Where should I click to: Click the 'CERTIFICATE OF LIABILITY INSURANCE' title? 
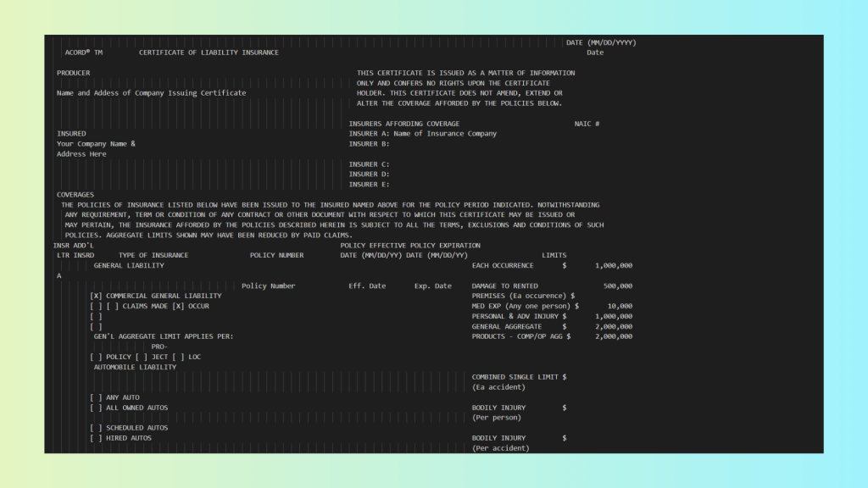coord(209,53)
